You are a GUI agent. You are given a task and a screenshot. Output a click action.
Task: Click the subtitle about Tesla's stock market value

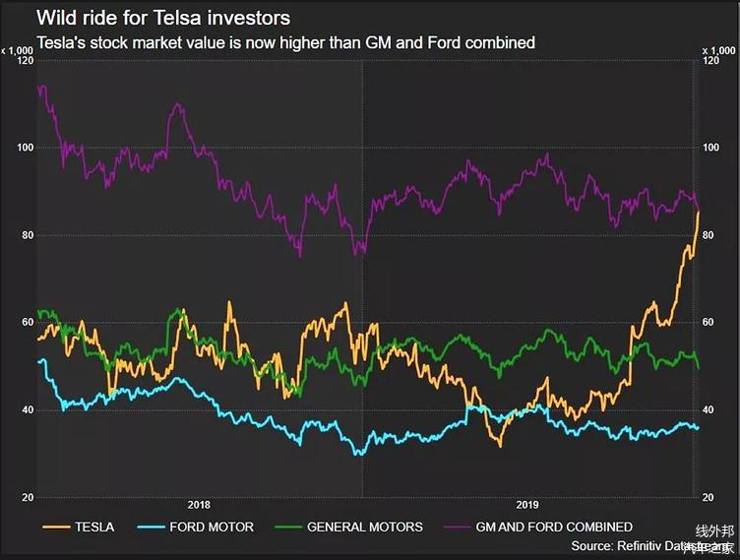[285, 42]
